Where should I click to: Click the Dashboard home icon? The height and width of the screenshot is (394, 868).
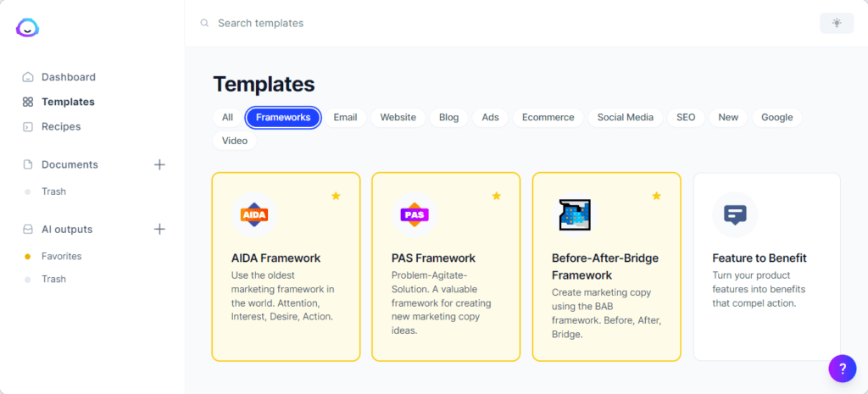(28, 77)
